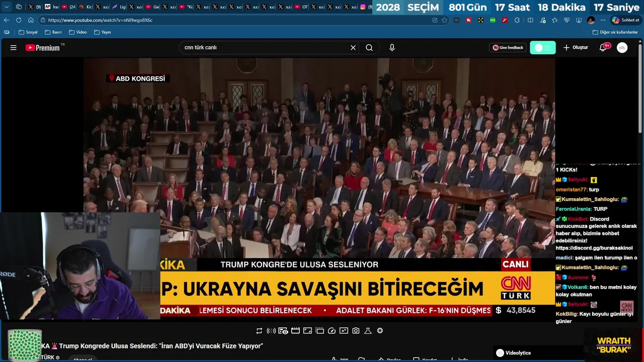Click the audio broadcast icon below player
Image resolution: width=644 pixels, height=362 pixels.
pos(271,331)
